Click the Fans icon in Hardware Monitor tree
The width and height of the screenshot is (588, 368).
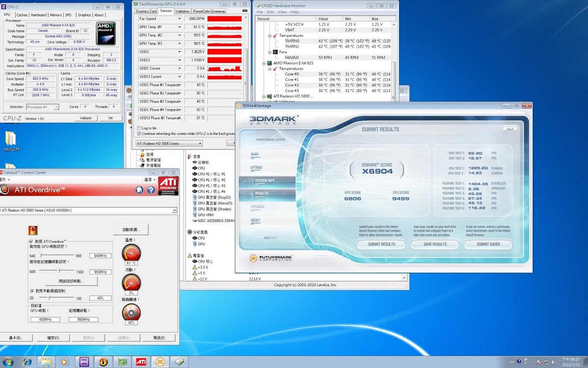tap(275, 52)
